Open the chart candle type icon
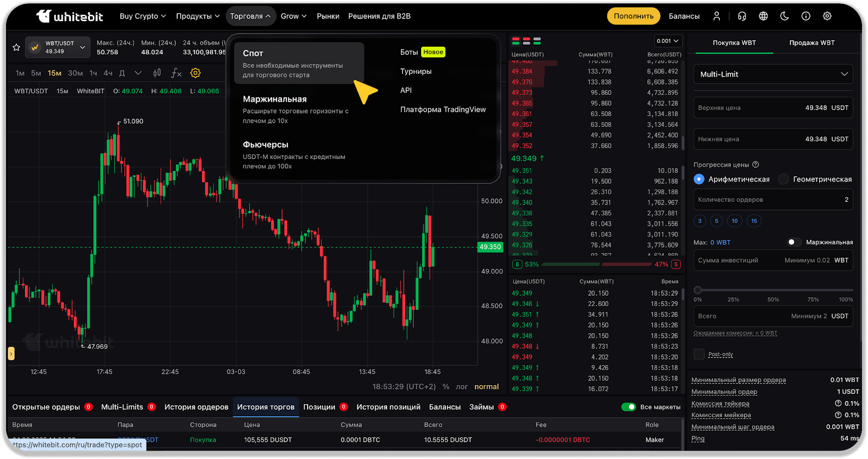The height and width of the screenshot is (459, 868). coord(157,73)
